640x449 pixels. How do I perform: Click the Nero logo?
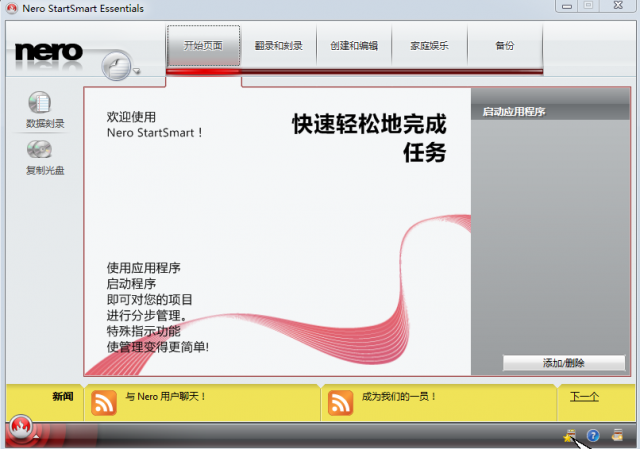[x=49, y=52]
